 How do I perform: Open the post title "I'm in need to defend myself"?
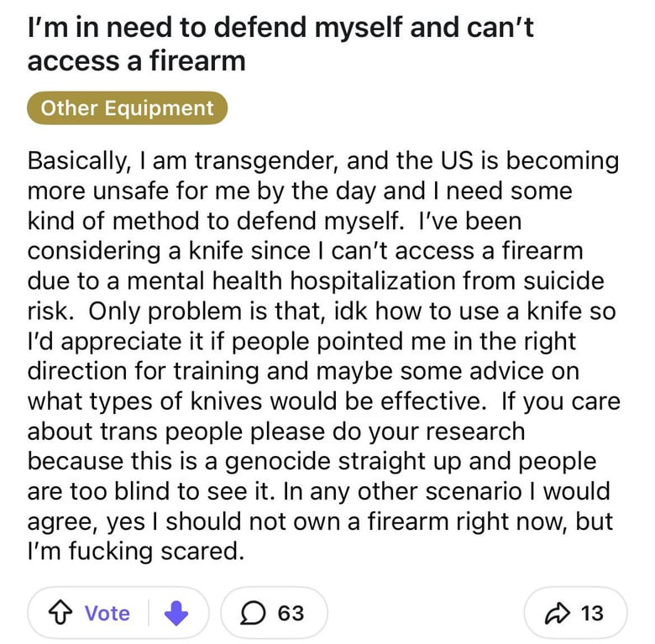point(280,28)
